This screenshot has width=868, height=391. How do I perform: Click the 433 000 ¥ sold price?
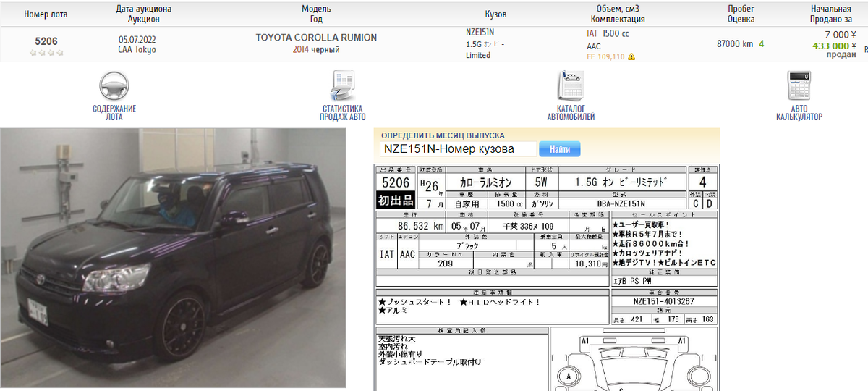pyautogui.click(x=834, y=45)
